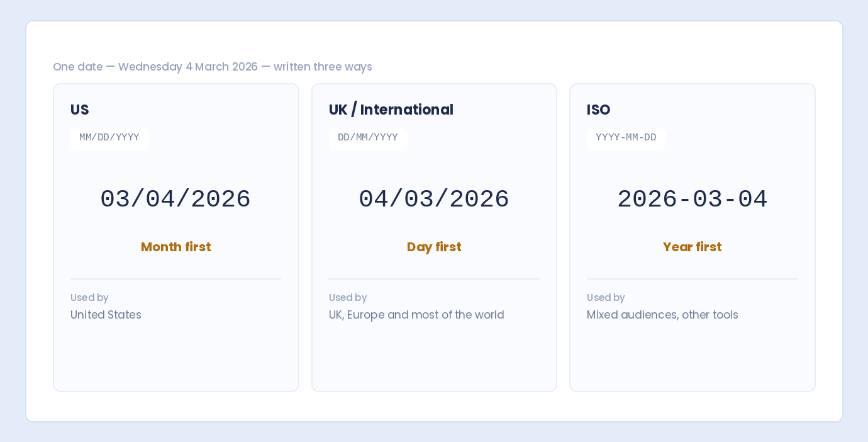Click 'Used by' label in UK card
The width and height of the screenshot is (868, 442).
point(348,298)
